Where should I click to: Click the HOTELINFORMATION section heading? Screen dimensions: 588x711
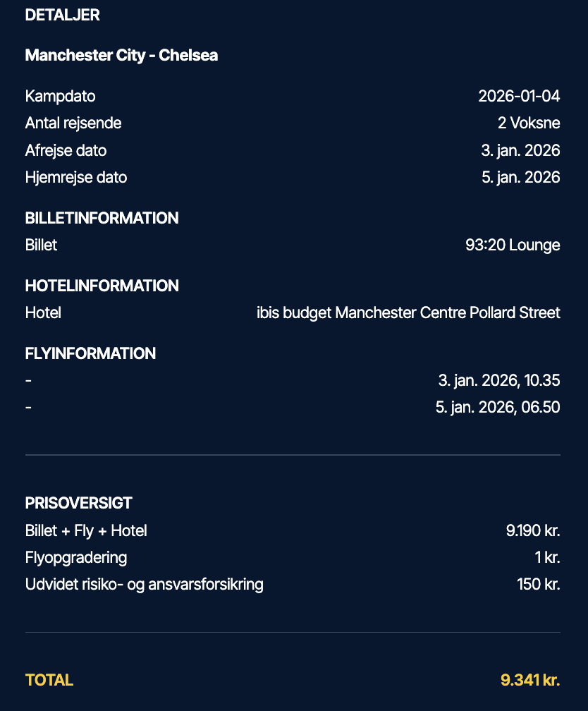102,286
